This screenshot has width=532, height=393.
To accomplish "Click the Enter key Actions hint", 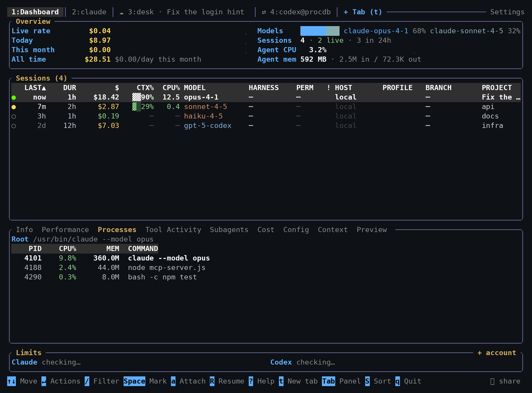I will tap(44, 381).
